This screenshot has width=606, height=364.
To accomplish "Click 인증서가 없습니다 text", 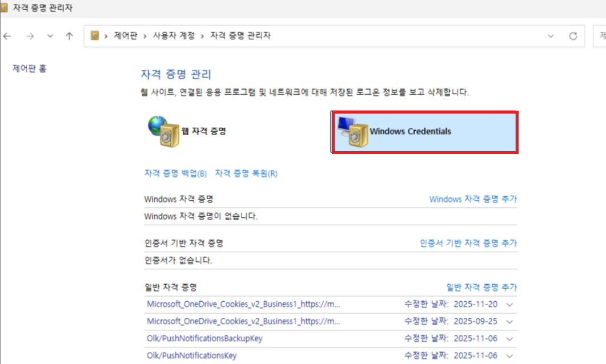I will 179,260.
